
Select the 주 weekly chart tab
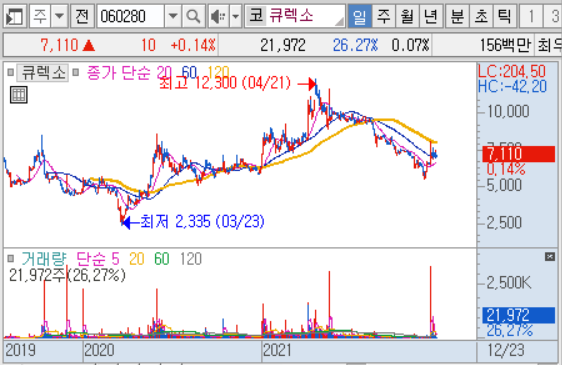384,16
